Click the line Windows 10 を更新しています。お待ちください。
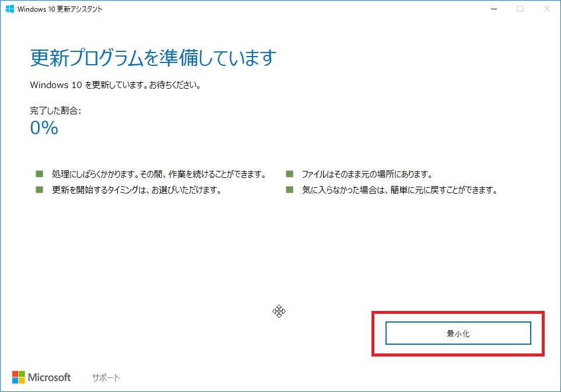Image resolution: width=561 pixels, height=392 pixels. coord(115,85)
